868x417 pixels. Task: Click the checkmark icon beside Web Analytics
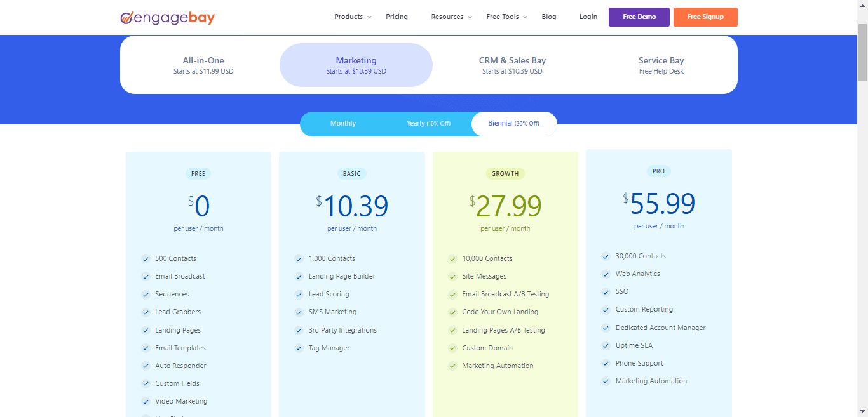(x=606, y=274)
